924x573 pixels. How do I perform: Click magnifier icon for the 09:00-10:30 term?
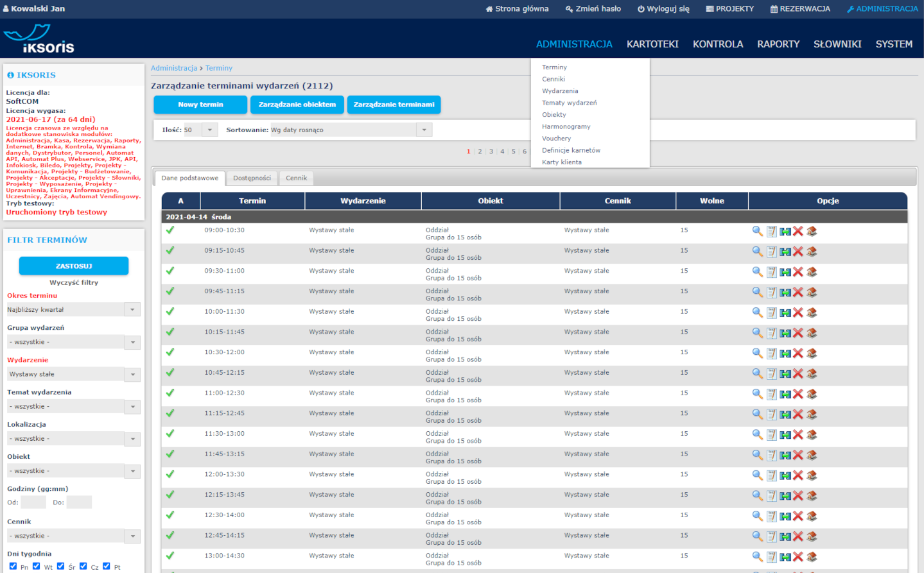pos(757,231)
